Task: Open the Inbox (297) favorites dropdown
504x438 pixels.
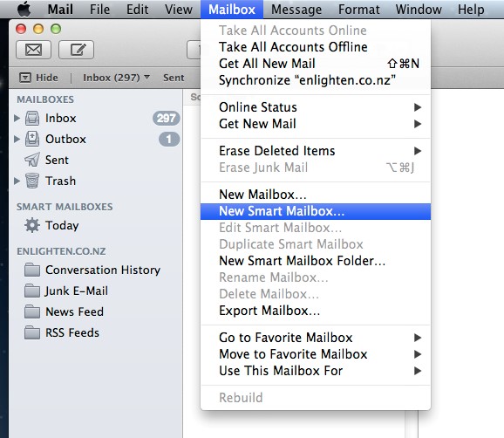Action: click(116, 78)
